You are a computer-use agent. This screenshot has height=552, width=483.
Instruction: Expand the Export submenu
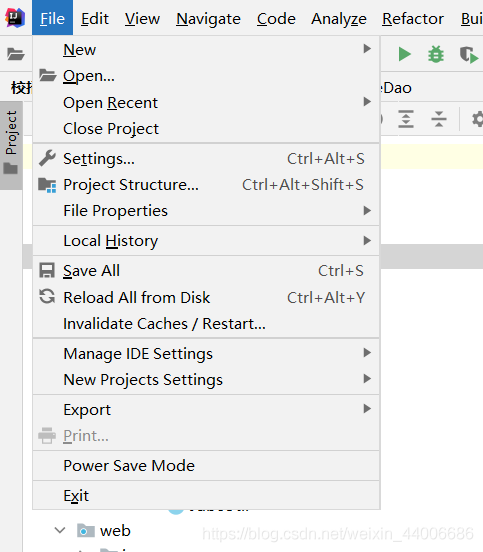[x=206, y=409]
